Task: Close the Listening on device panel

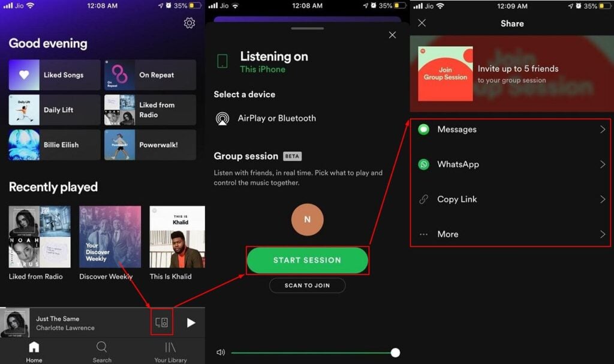Action: click(x=392, y=35)
